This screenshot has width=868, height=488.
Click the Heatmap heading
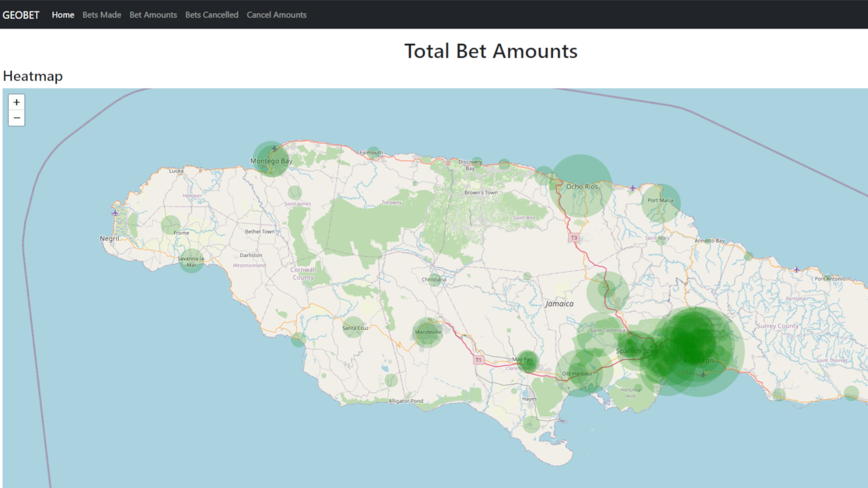[33, 76]
